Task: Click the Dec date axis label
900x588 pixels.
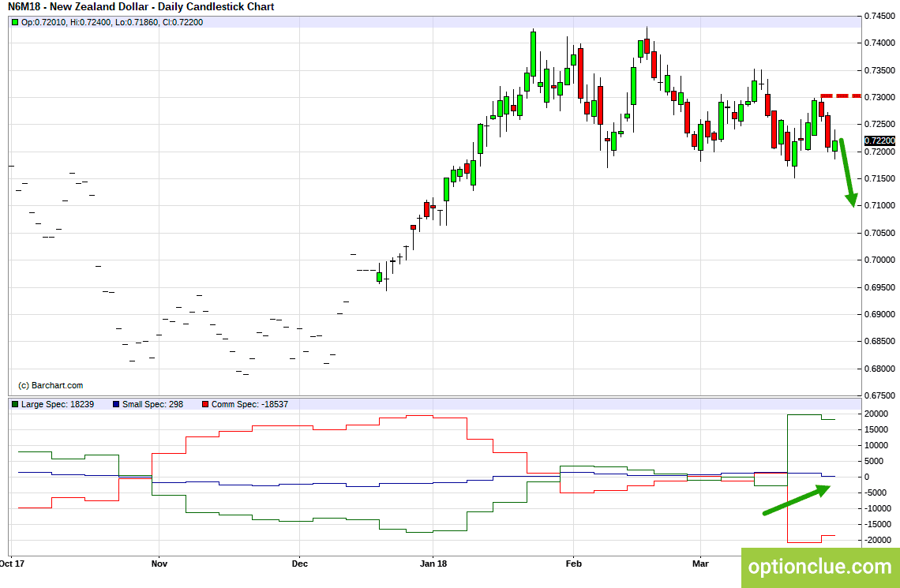Action: pyautogui.click(x=300, y=564)
